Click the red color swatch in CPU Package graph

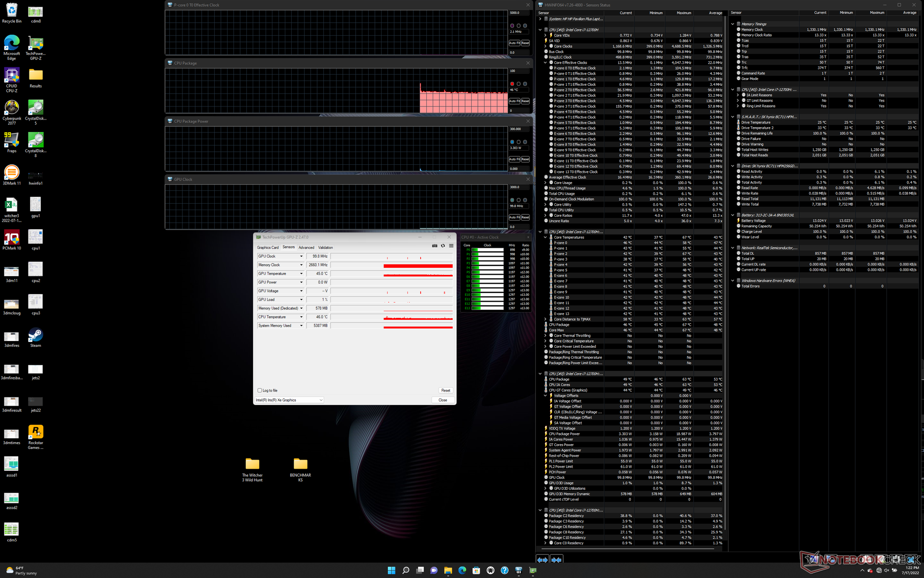[x=512, y=84]
